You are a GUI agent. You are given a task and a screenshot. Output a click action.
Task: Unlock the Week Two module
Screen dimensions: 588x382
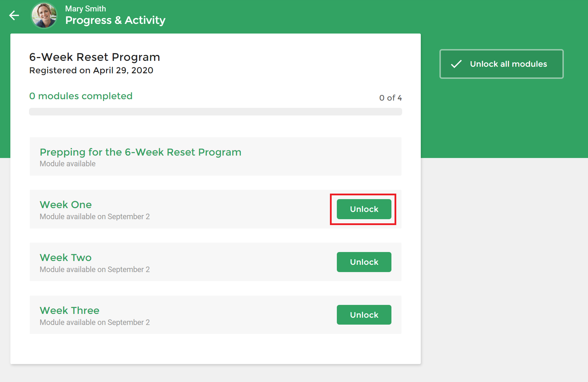click(x=364, y=262)
